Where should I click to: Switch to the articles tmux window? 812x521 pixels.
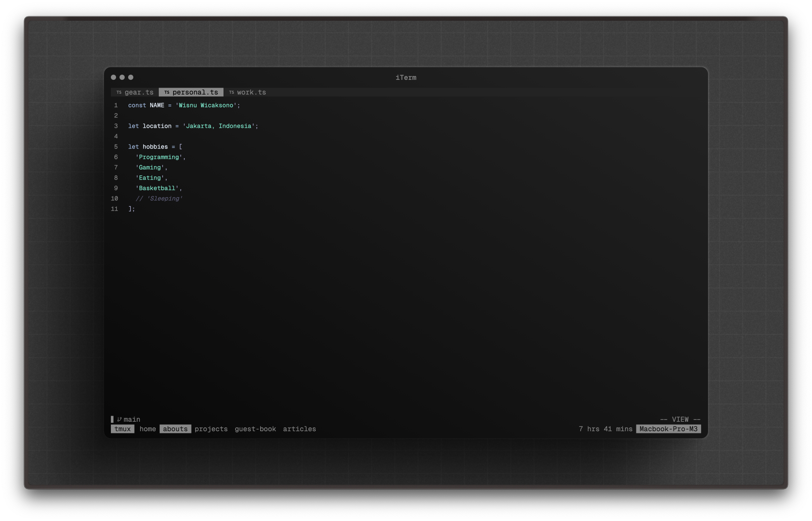tap(299, 429)
